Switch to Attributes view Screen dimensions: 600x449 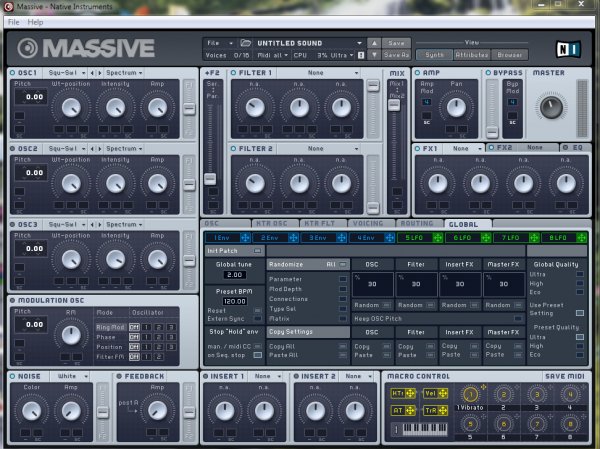pyautogui.click(x=472, y=55)
